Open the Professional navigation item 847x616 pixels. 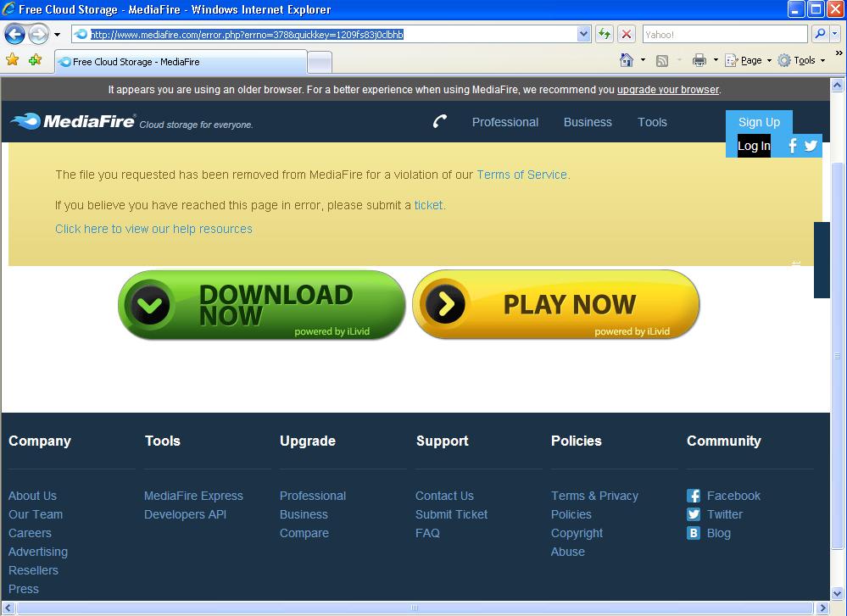click(505, 122)
